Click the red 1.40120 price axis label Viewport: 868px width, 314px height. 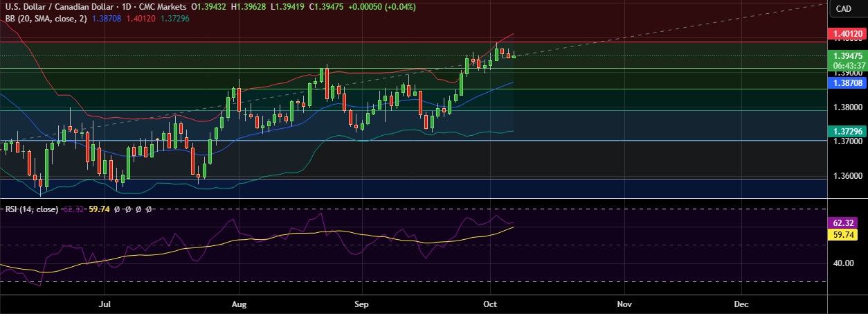coord(846,33)
